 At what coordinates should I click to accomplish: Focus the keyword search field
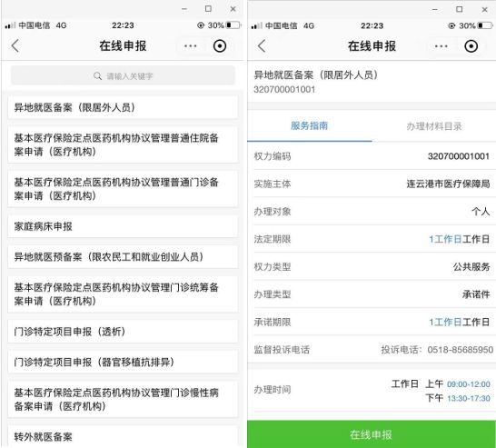[x=123, y=75]
